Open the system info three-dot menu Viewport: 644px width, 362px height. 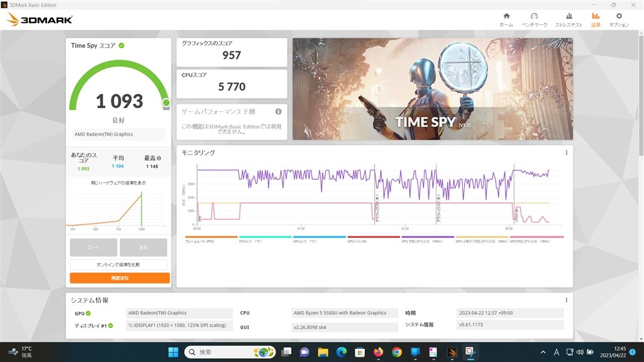[x=567, y=300]
